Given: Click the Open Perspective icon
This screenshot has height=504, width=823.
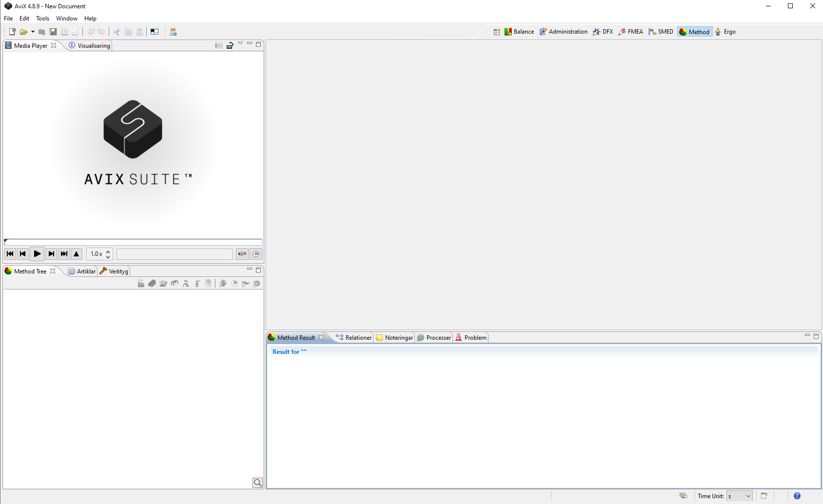Looking at the screenshot, I should pos(497,32).
